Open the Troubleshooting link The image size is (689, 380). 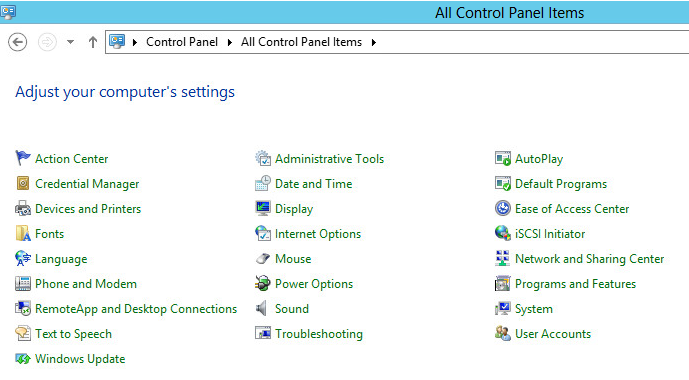tap(319, 334)
